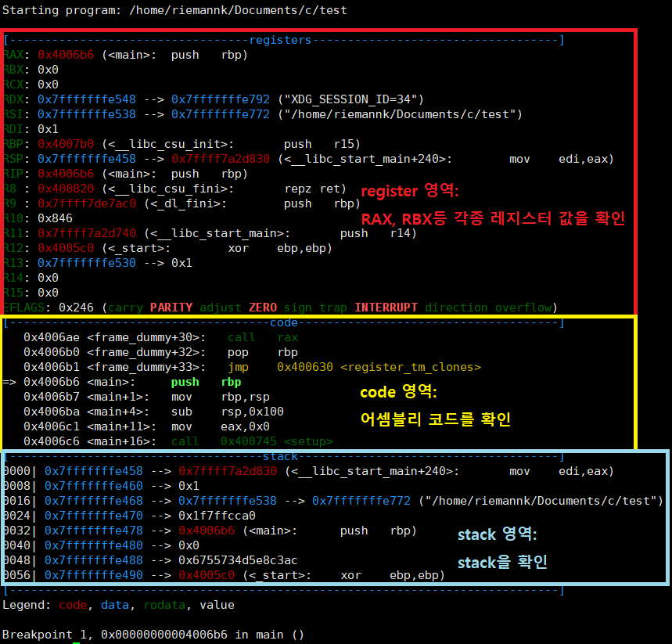The height and width of the screenshot is (644, 672).
Task: Click stack address 0x7fffffffe460
Action: (x=93, y=486)
